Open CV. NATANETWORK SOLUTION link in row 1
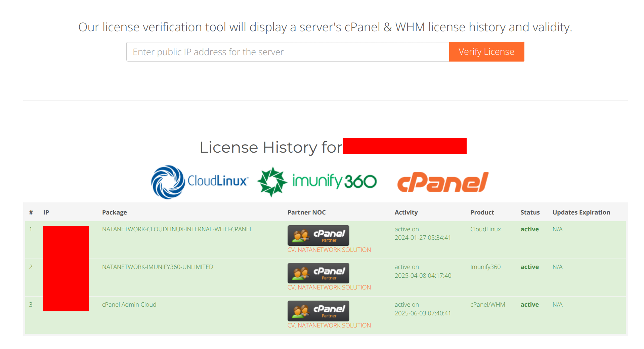The height and width of the screenshot is (349, 644). 329,249
